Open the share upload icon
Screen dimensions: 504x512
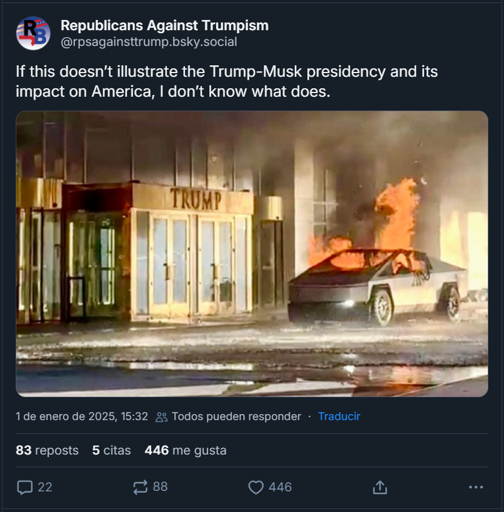380,487
